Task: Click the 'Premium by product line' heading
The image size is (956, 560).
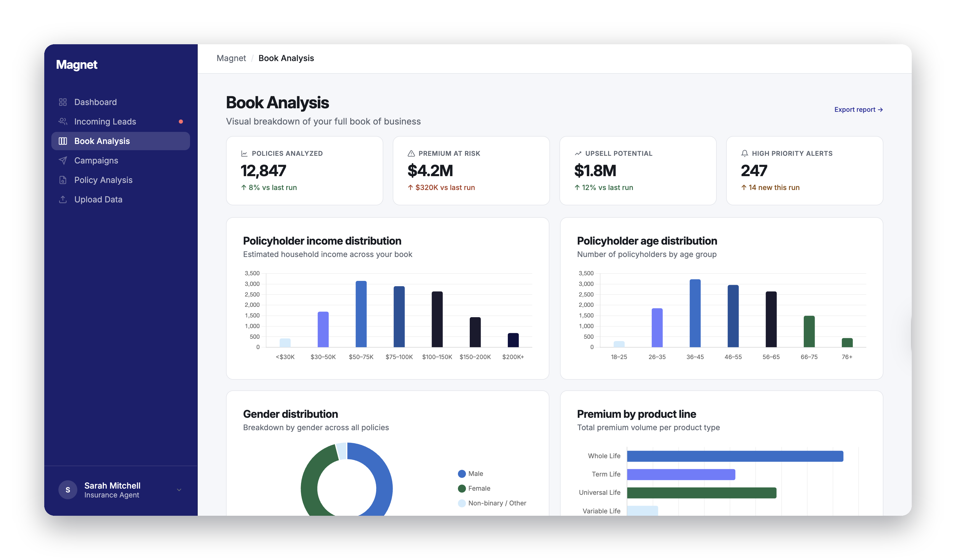Action: click(636, 414)
